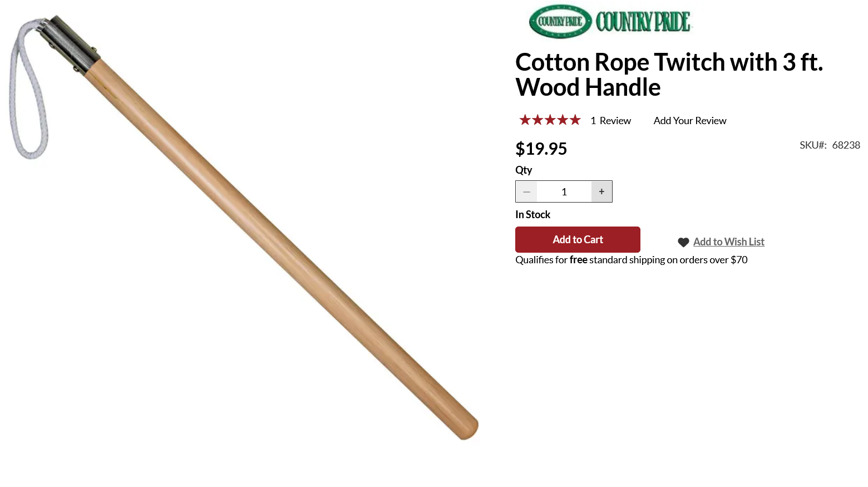Click the Cotton Rope Twitch product title

[669, 75]
